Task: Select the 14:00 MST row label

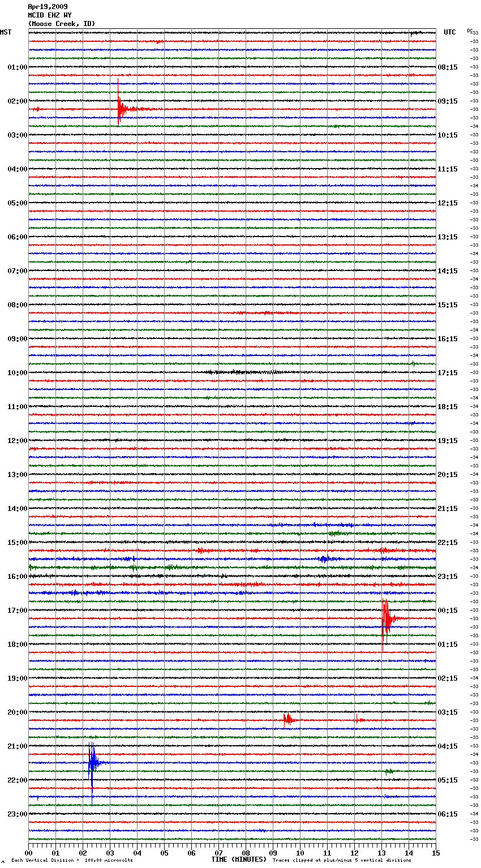Action: click(x=18, y=509)
